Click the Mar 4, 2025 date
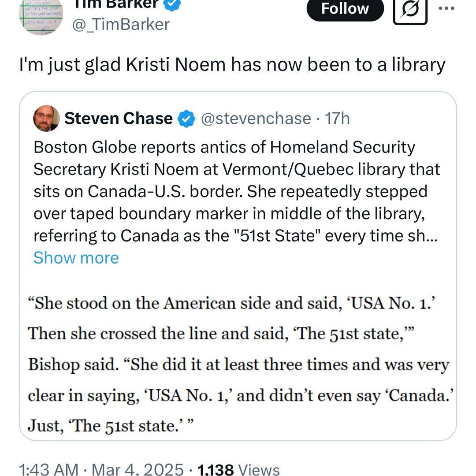 [x=140, y=469]
